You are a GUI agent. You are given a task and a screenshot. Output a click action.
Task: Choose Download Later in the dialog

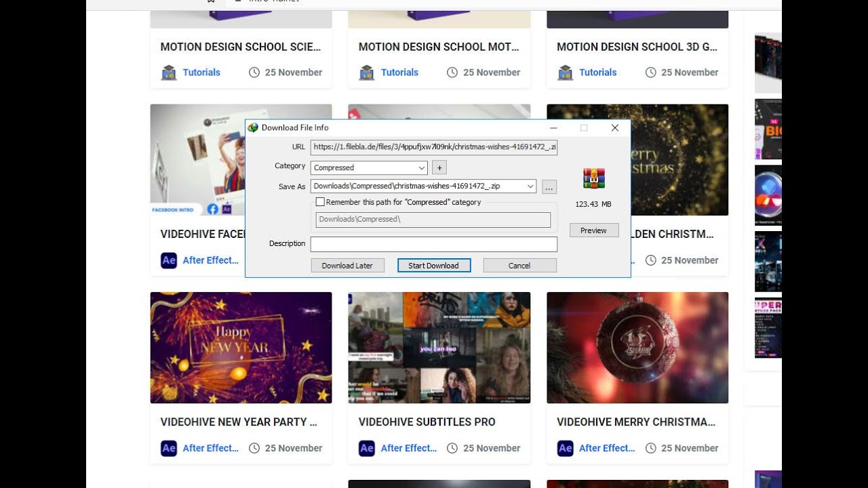click(x=347, y=266)
